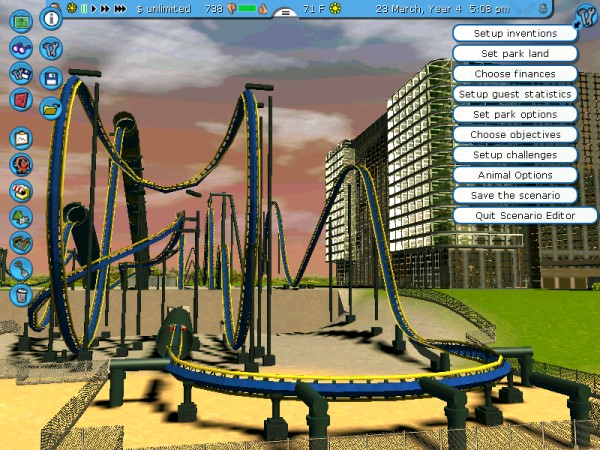
Task: Open Setup guest statistics
Action: 515,94
